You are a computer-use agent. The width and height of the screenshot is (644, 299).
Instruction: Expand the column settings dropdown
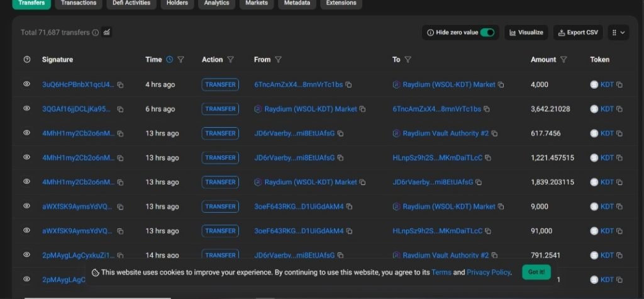click(x=618, y=33)
